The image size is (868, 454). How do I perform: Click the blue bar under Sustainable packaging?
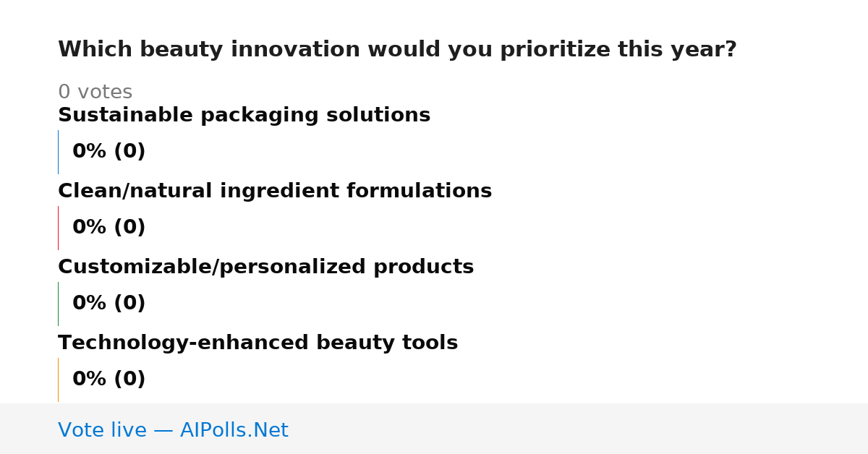click(x=58, y=152)
